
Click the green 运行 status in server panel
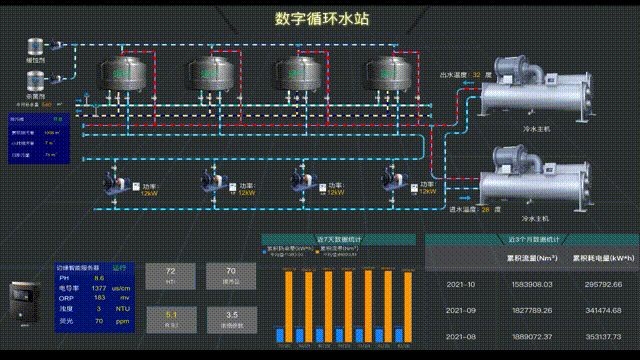pos(119,268)
